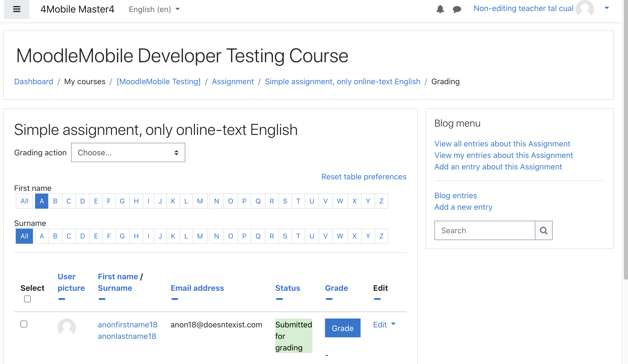Sort by Status column
The height and width of the screenshot is (364, 628).
coord(288,288)
